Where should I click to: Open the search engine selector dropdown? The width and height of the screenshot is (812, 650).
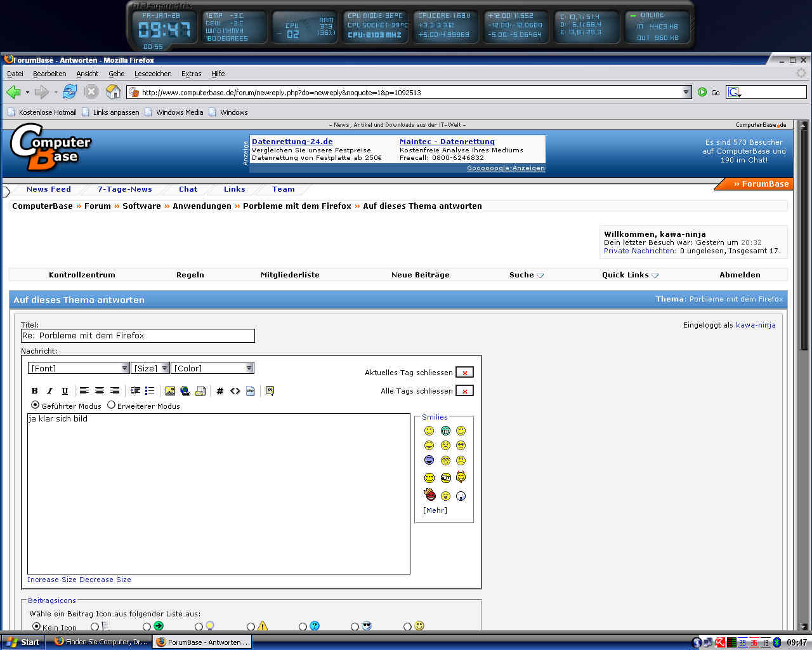point(735,93)
